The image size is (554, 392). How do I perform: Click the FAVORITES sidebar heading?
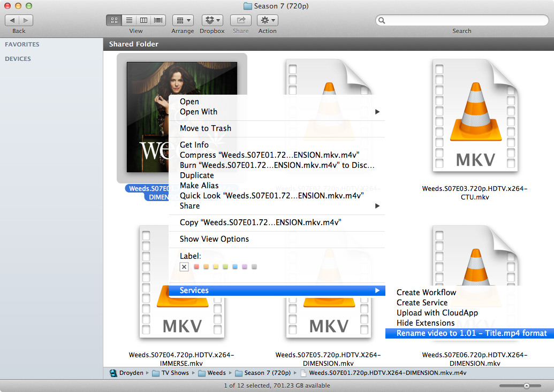point(22,44)
